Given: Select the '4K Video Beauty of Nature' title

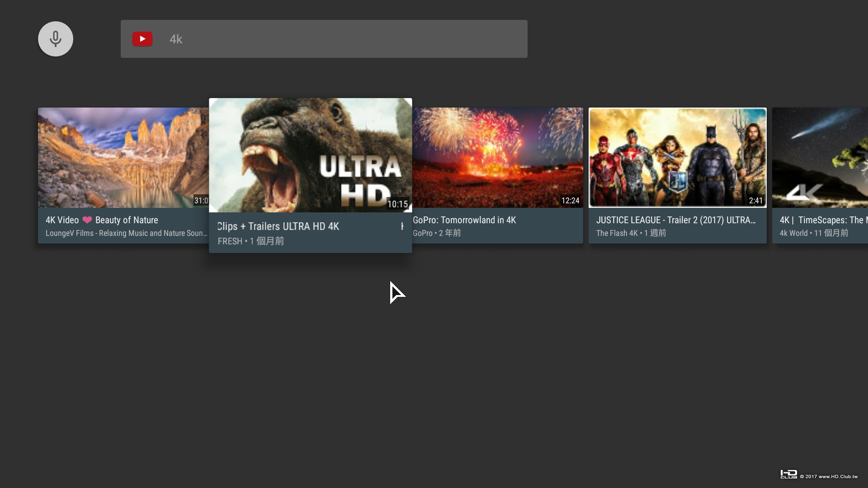Looking at the screenshot, I should [102, 220].
